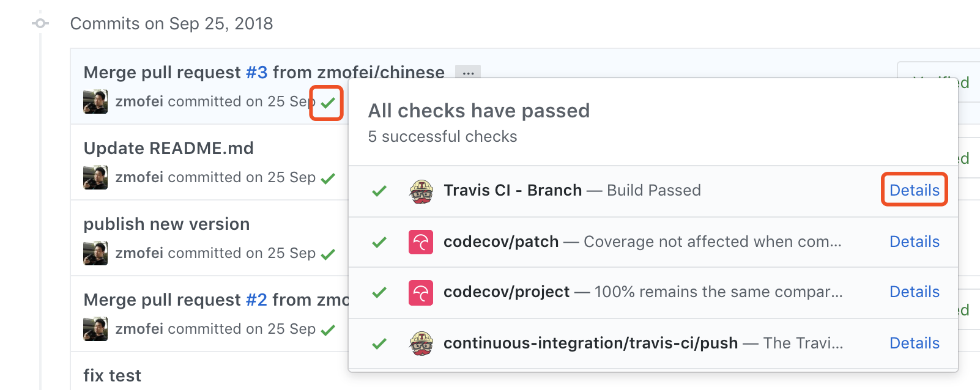Expand commit message with ellipsis button
Image resolution: width=980 pixels, height=390 pixels.
468,73
